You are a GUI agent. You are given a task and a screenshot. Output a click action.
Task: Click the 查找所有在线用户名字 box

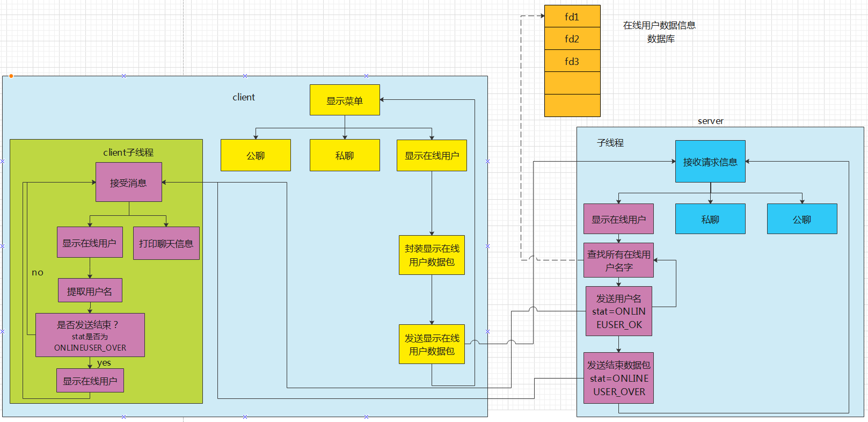coord(618,260)
